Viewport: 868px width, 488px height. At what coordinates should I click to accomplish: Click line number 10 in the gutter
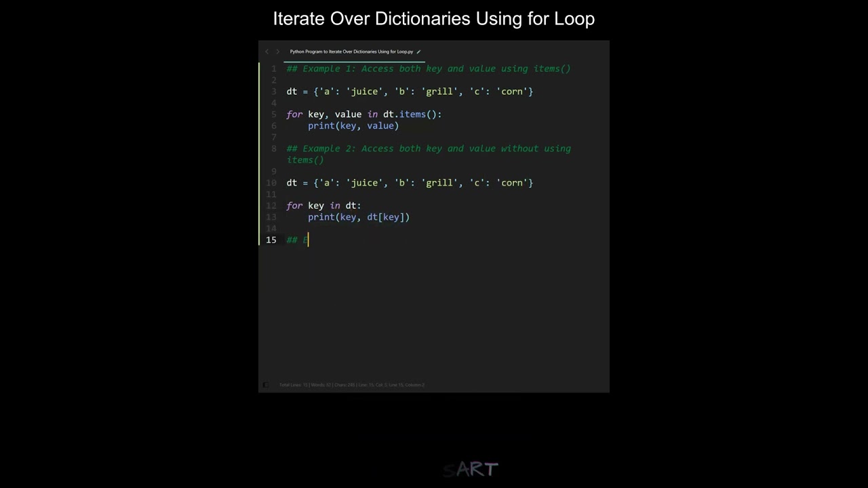[271, 183]
